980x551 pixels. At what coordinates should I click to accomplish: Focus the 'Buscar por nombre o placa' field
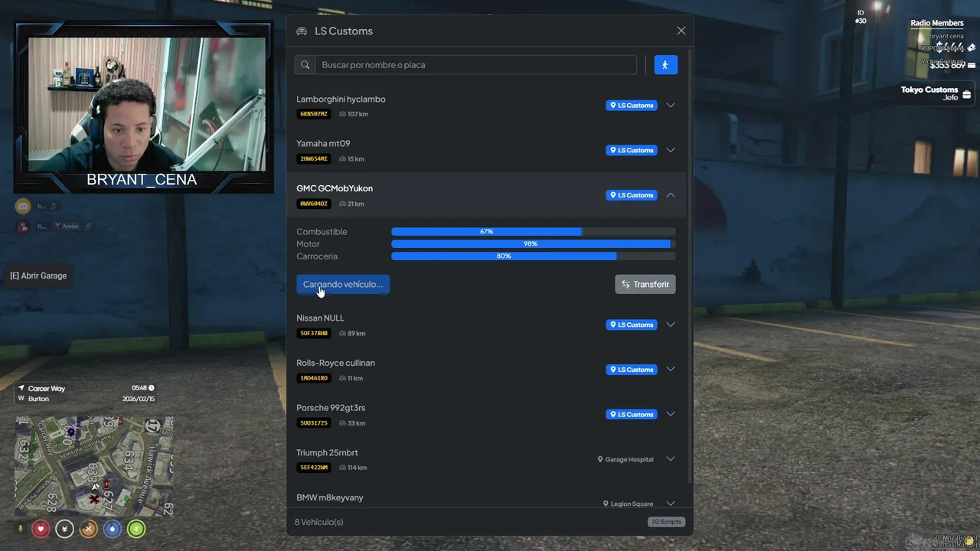[x=475, y=65]
